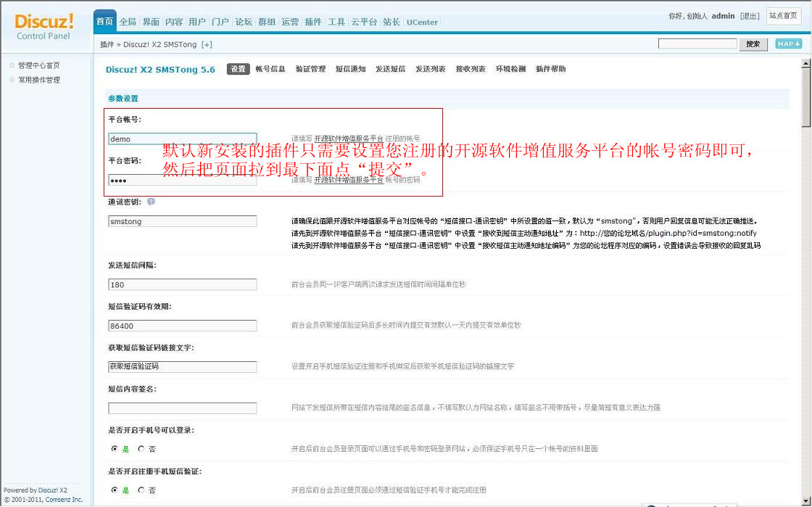Open the 验证管理 tab
Screen dimensions: 812x507
pyautogui.click(x=310, y=69)
